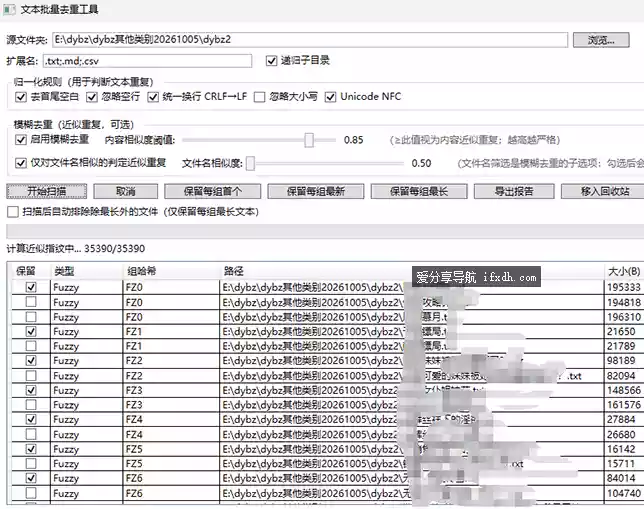Uncheck keep box for 84014 byte row
The width and height of the screenshot is (644, 509).
[31, 478]
